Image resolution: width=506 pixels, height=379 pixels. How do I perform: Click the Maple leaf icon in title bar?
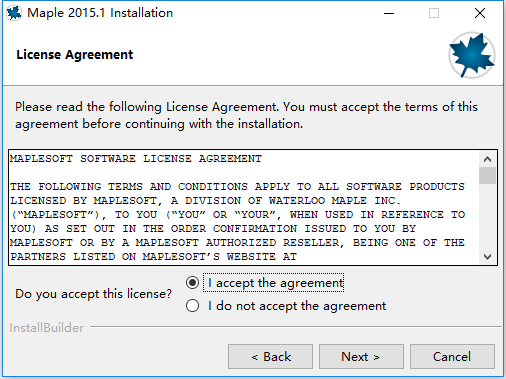pyautogui.click(x=14, y=13)
